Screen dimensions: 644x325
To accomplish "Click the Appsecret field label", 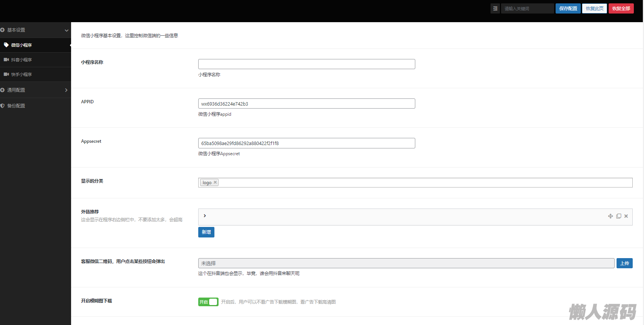I will click(x=91, y=141).
